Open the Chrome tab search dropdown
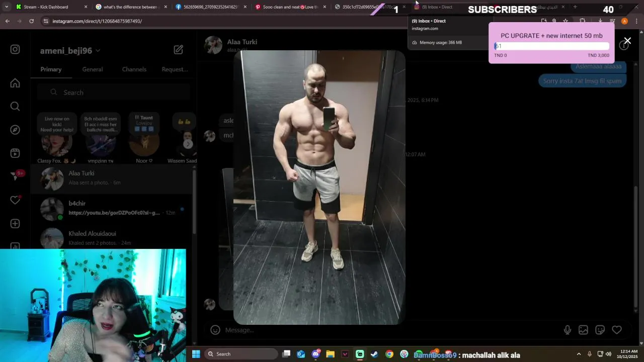 pyautogui.click(x=6, y=7)
